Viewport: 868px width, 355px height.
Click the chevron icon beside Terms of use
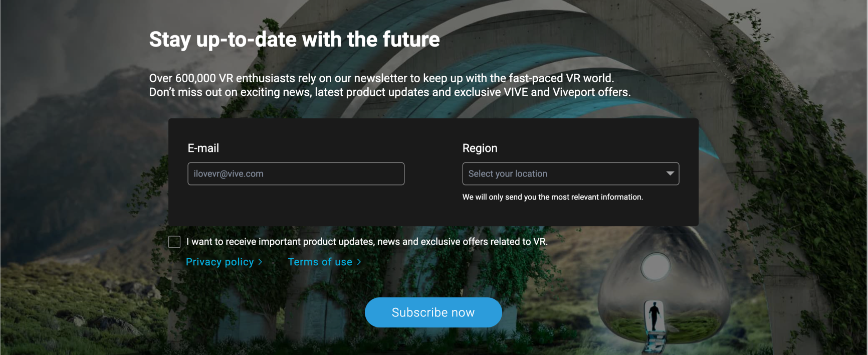(359, 262)
